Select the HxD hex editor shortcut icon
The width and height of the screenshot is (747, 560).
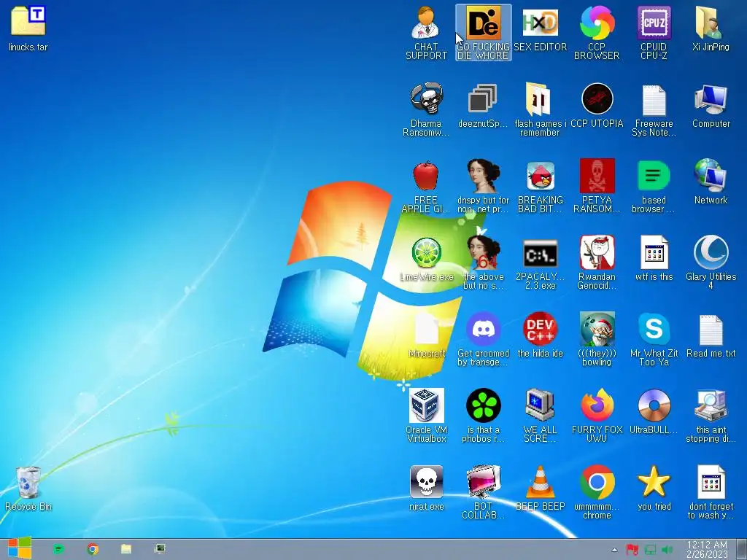540,23
